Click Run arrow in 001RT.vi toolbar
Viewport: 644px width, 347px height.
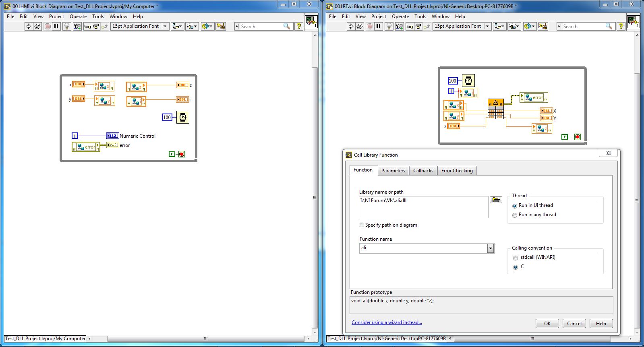coord(351,26)
